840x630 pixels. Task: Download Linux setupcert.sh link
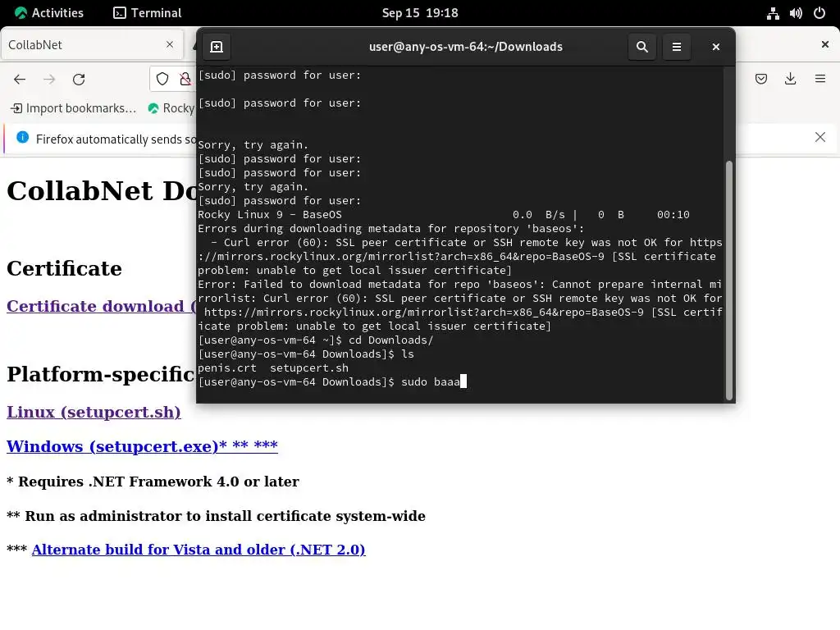pyautogui.click(x=94, y=412)
